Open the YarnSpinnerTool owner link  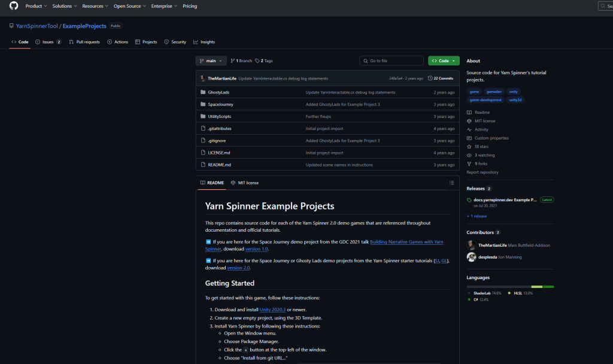point(37,26)
